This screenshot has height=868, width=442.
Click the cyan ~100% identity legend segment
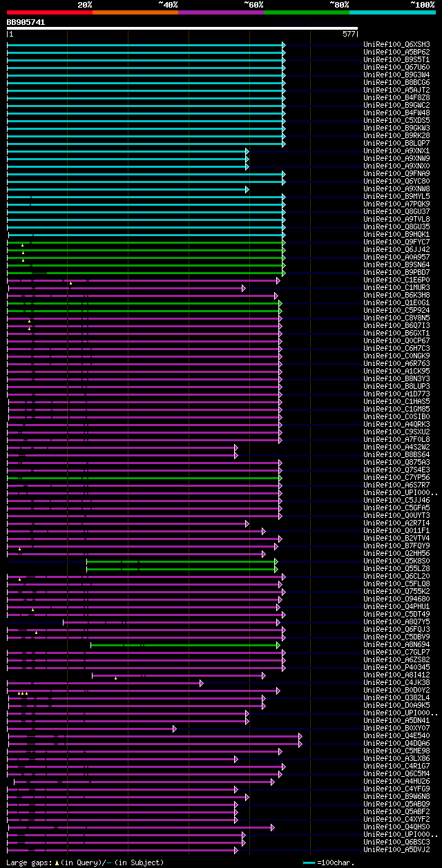tap(392, 12)
